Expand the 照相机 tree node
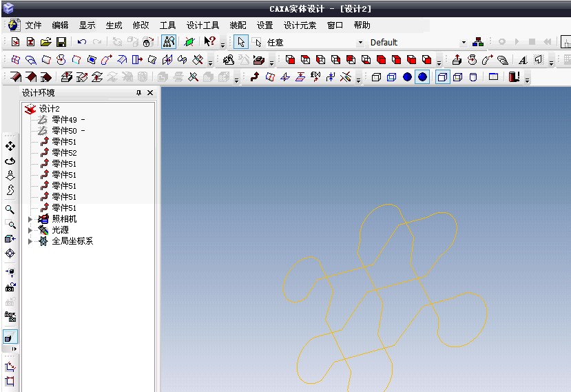This screenshot has height=392, width=571. click(x=30, y=219)
